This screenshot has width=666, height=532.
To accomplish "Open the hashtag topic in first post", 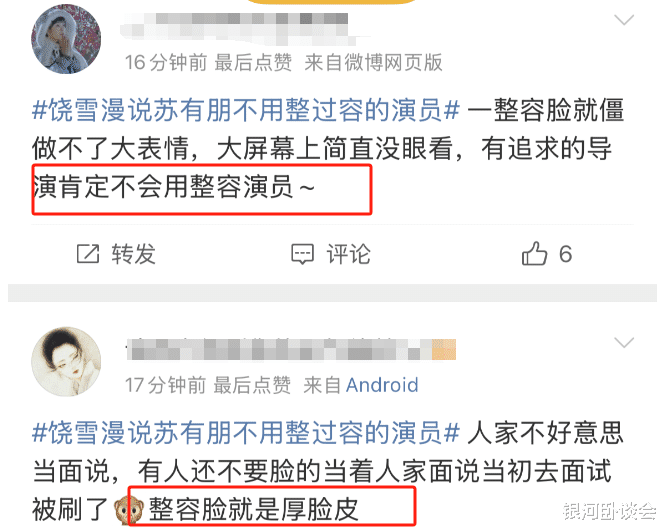I will (246, 110).
